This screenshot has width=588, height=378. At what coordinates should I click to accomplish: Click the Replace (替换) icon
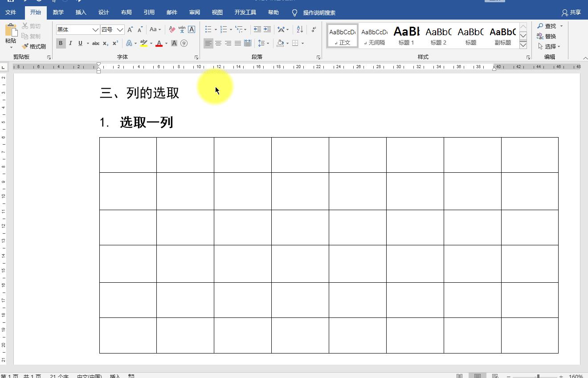[549, 36]
